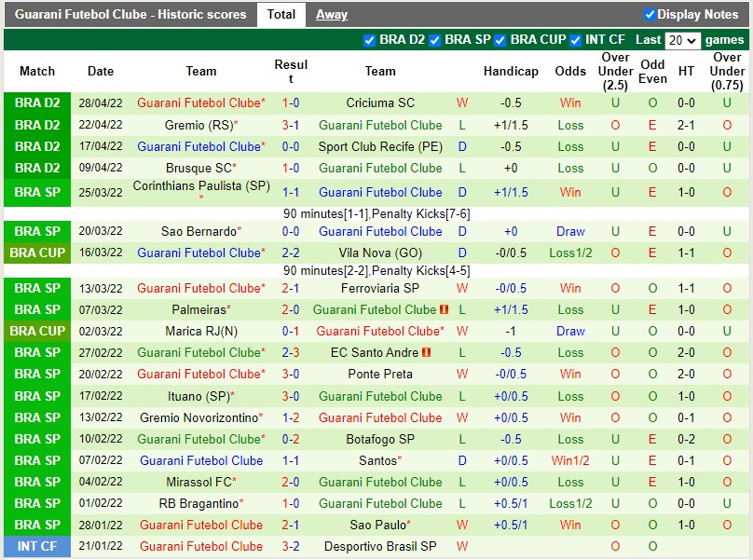The height and width of the screenshot is (560, 753).
Task: Click red card icon next to EC Santo Andre
Action: [x=426, y=352]
